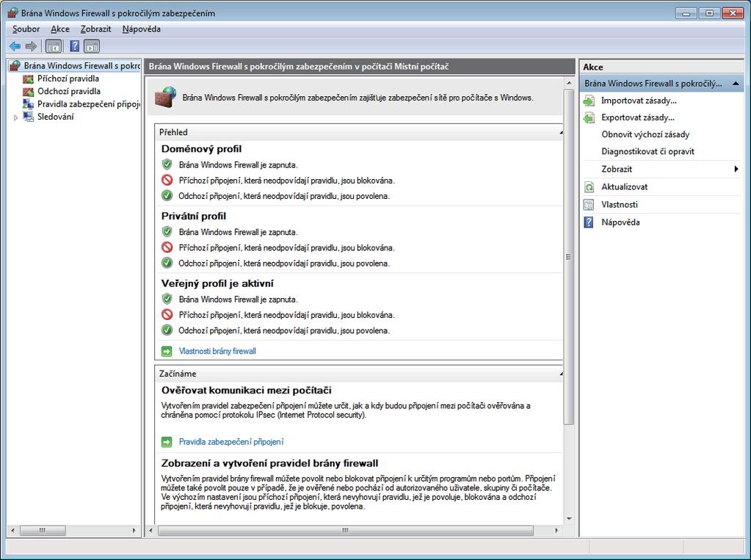Click the Importovat zásady green icon
Screen dimensions: 751x560
tap(589, 101)
